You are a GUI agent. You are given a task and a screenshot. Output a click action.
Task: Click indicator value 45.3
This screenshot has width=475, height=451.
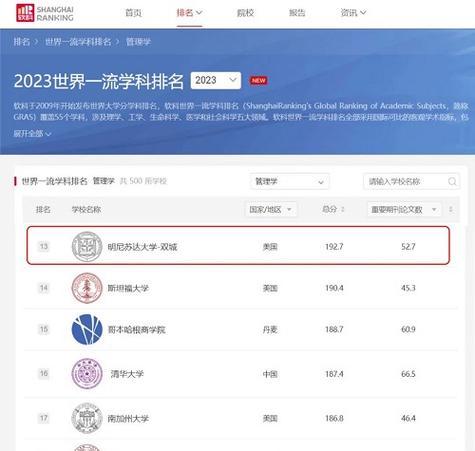[408, 288]
